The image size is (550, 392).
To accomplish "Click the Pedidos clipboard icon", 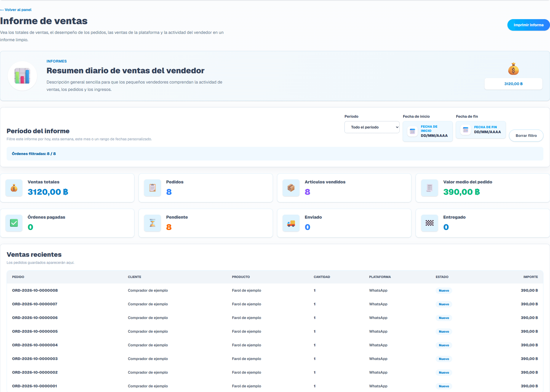I will pyautogui.click(x=152, y=188).
